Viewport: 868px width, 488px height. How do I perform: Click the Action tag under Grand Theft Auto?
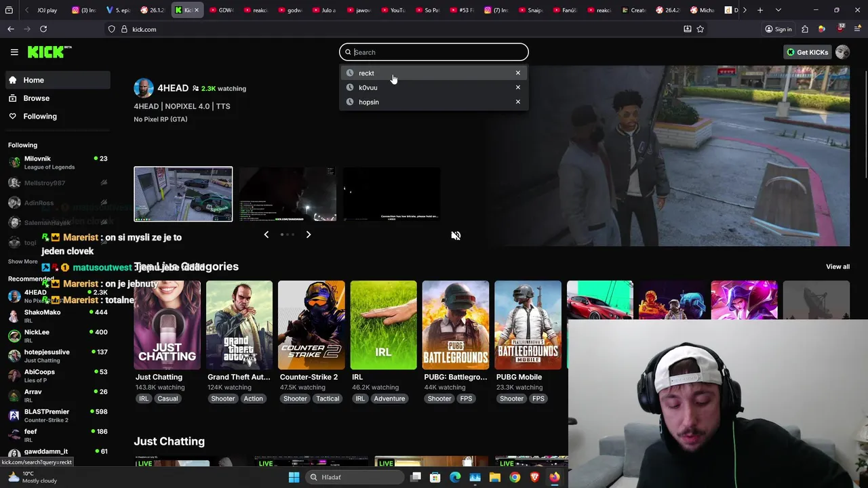[x=253, y=399]
